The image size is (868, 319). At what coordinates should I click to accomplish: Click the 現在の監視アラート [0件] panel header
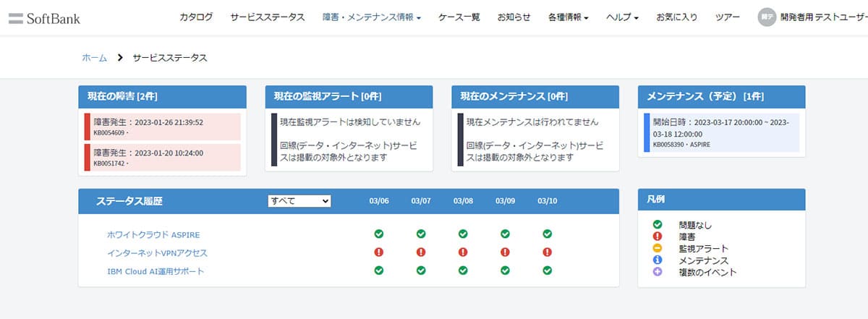(349, 97)
